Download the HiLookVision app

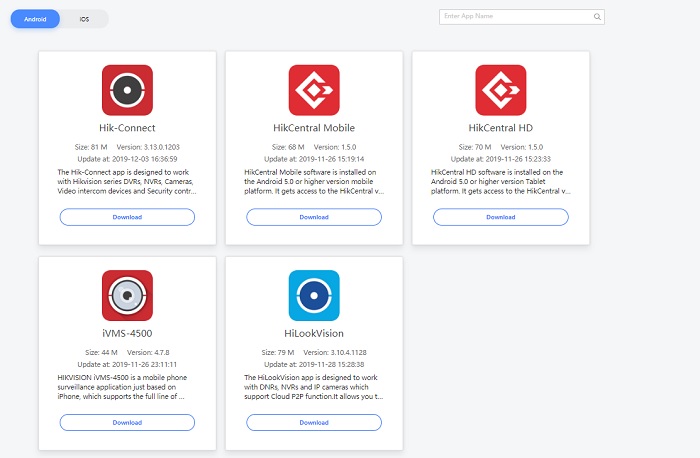(x=314, y=422)
